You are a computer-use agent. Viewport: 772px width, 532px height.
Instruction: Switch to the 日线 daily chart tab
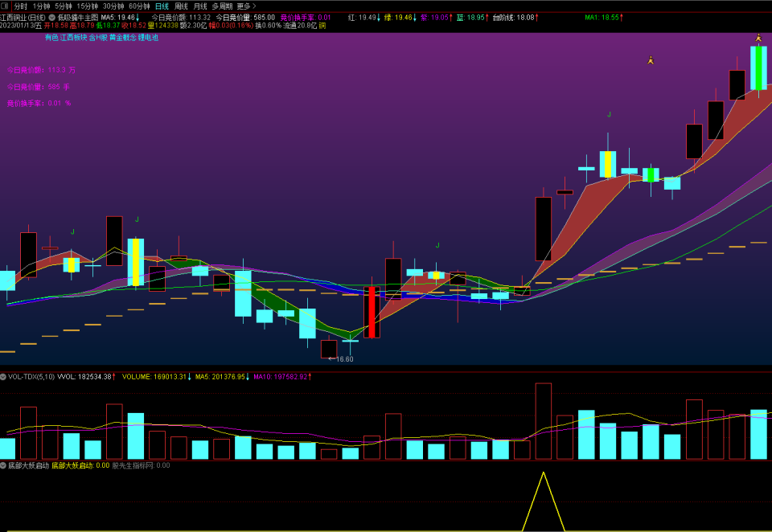162,6
